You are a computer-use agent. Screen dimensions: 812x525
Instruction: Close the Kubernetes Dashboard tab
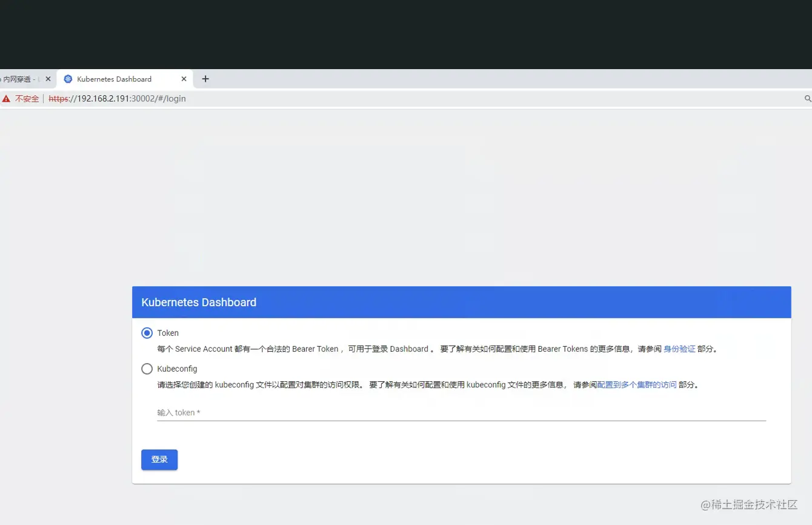pos(184,79)
